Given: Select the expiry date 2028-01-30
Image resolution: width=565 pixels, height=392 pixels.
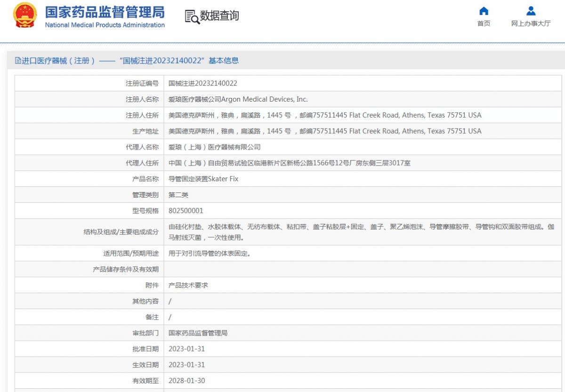Looking at the screenshot, I should tap(187, 381).
